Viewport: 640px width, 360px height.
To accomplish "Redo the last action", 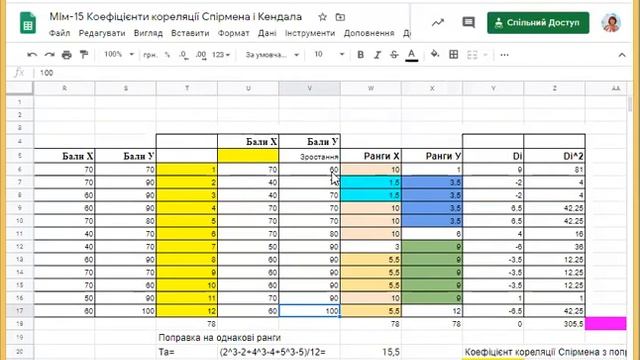I will [x=49, y=55].
